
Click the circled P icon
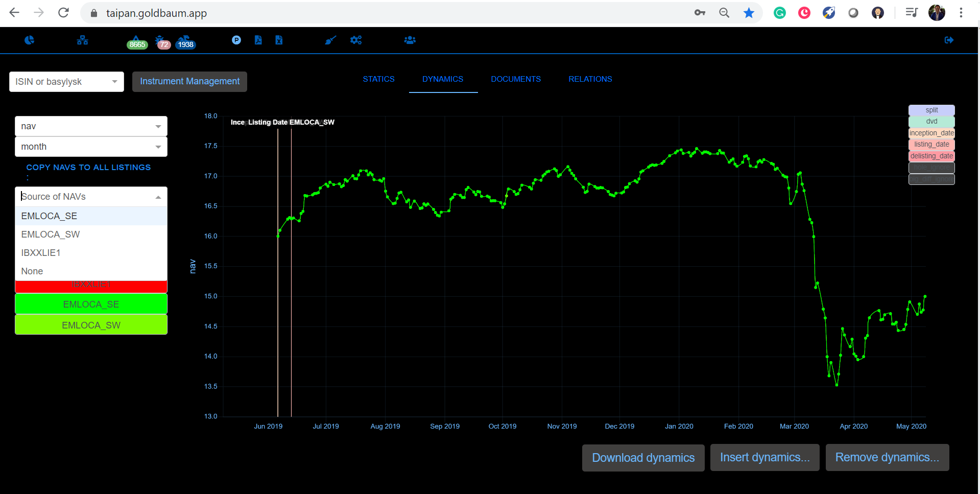pyautogui.click(x=236, y=40)
